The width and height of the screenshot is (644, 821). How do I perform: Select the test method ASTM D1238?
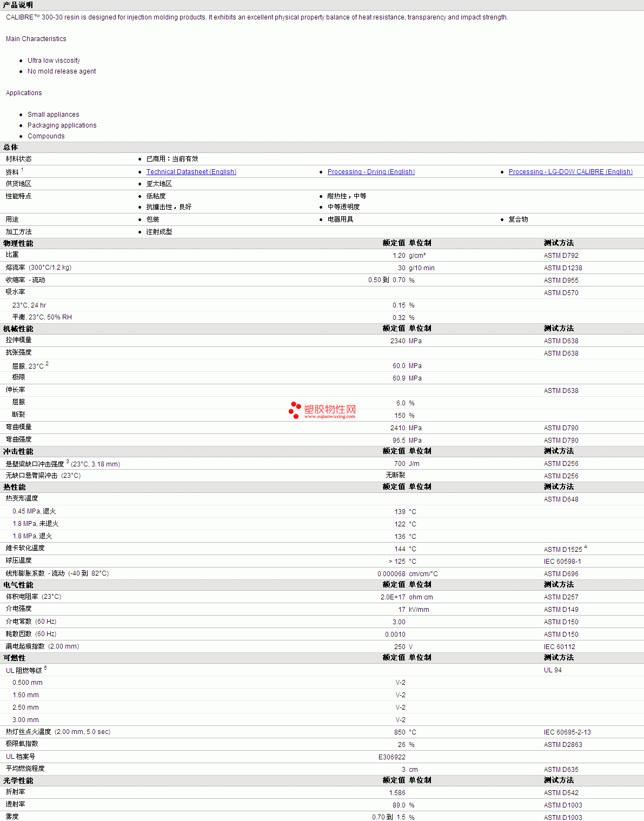563,268
